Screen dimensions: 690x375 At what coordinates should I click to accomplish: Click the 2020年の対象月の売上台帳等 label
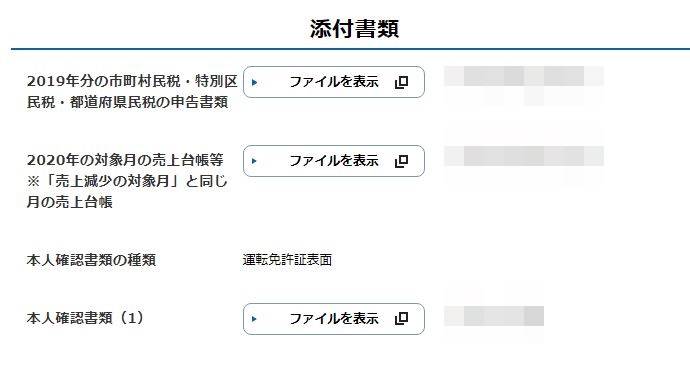[x=125, y=160]
